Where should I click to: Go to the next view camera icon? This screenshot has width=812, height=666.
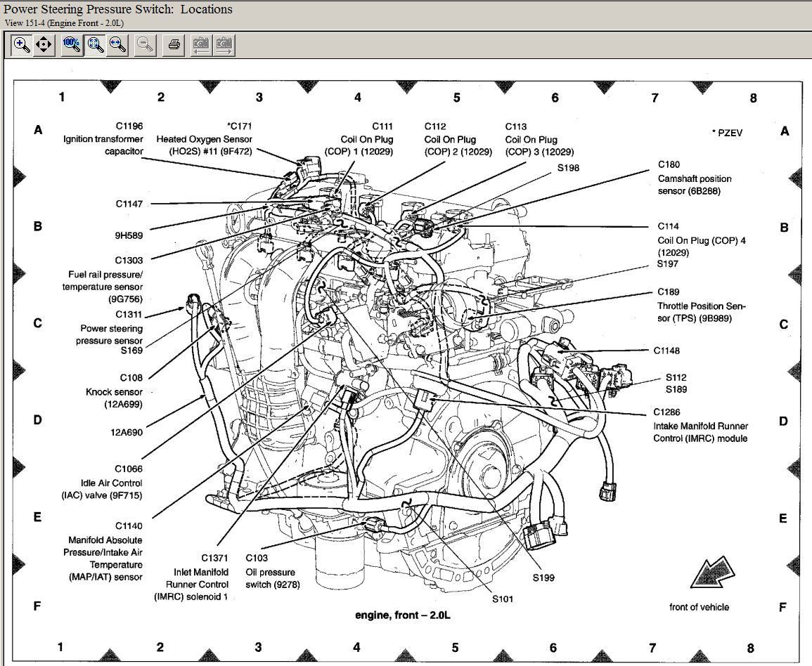(x=224, y=45)
